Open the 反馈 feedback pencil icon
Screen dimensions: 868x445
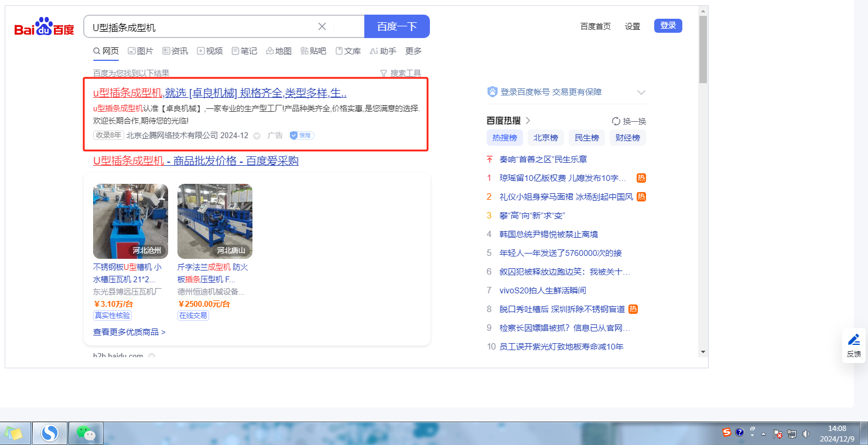(x=854, y=340)
